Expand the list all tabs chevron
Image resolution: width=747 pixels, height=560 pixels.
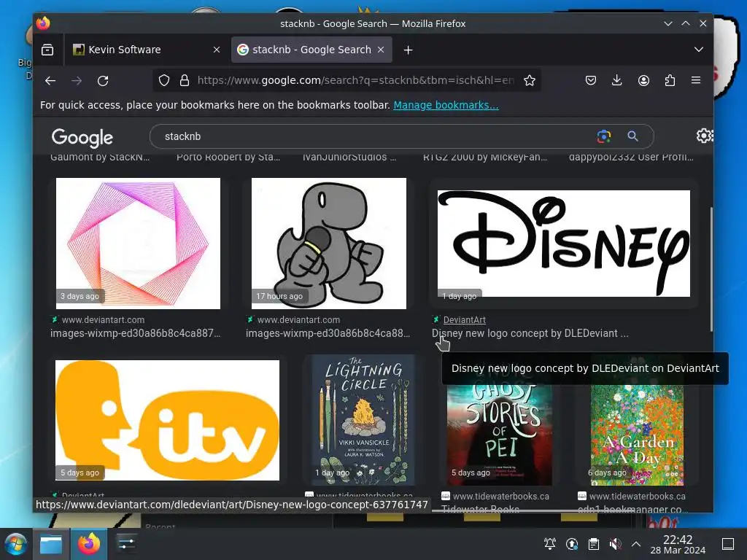(x=698, y=50)
